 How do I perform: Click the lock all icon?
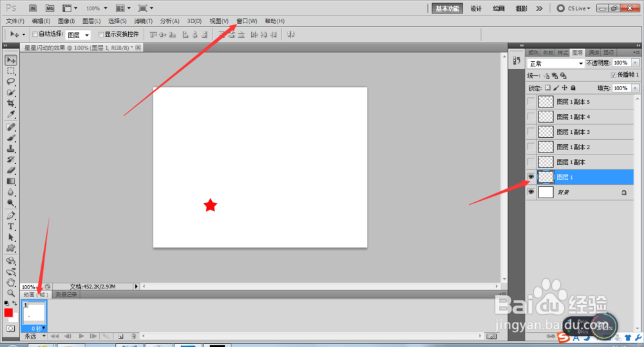pos(573,88)
